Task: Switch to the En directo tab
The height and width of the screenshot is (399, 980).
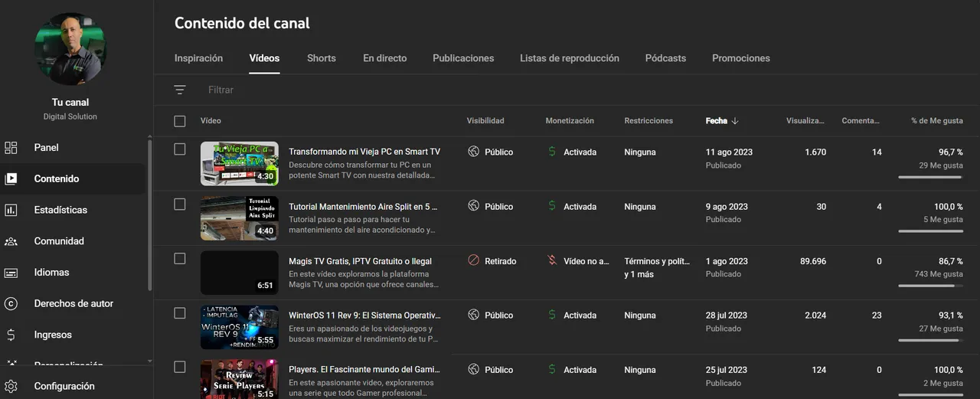Action: [385, 58]
